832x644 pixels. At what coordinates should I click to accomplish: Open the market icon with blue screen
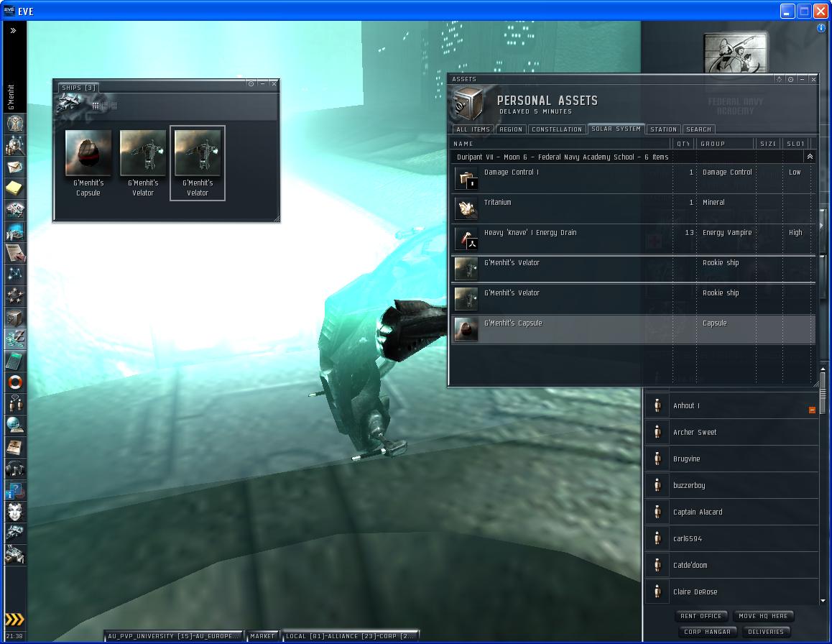click(x=15, y=231)
